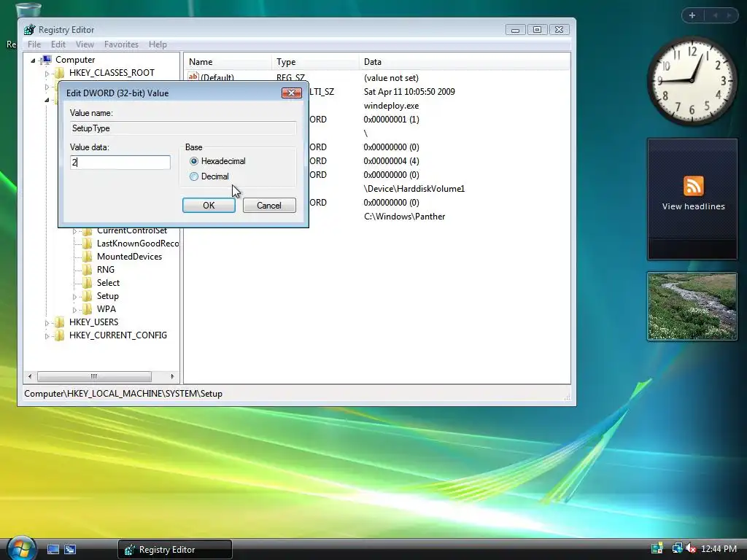Screen dimensions: 747x560
Task: Click the Value data input field
Action: coord(120,163)
